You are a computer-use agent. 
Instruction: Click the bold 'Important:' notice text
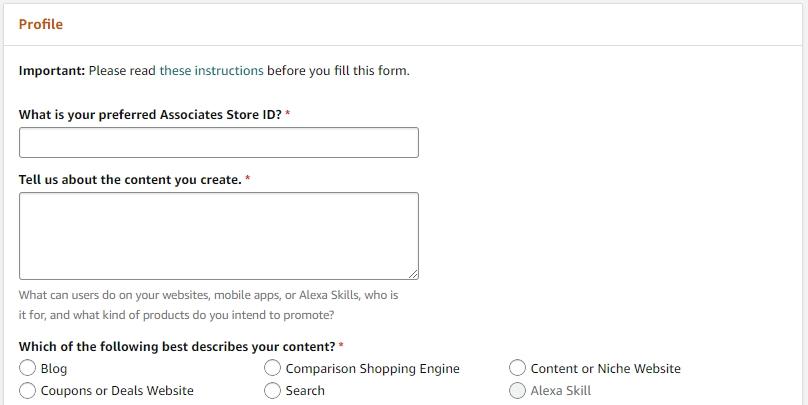click(52, 71)
